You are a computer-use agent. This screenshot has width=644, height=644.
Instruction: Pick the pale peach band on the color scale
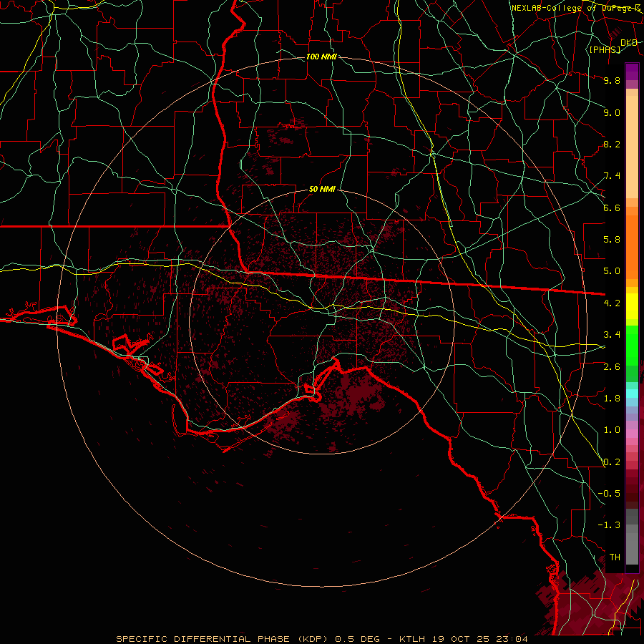click(x=632, y=147)
